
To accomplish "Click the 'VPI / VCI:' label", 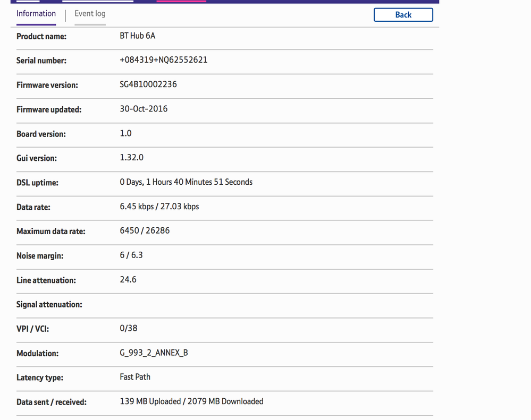I will pyautogui.click(x=32, y=329).
